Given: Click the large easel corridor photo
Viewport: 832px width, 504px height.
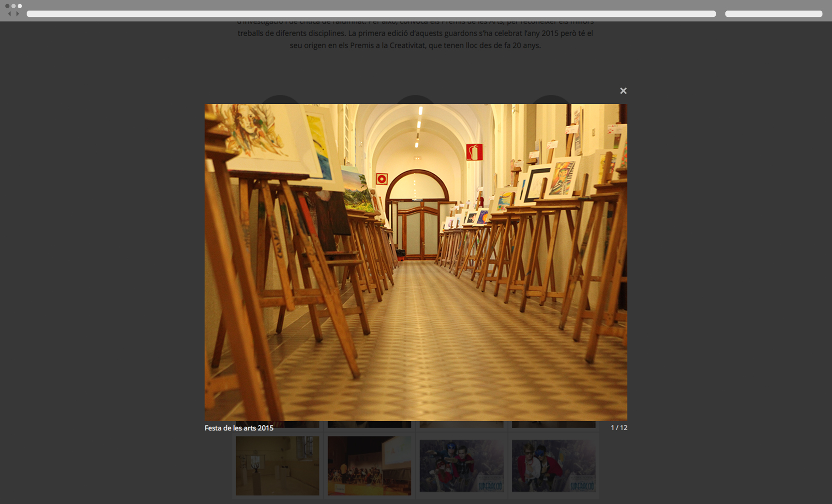Looking at the screenshot, I should 416,262.
